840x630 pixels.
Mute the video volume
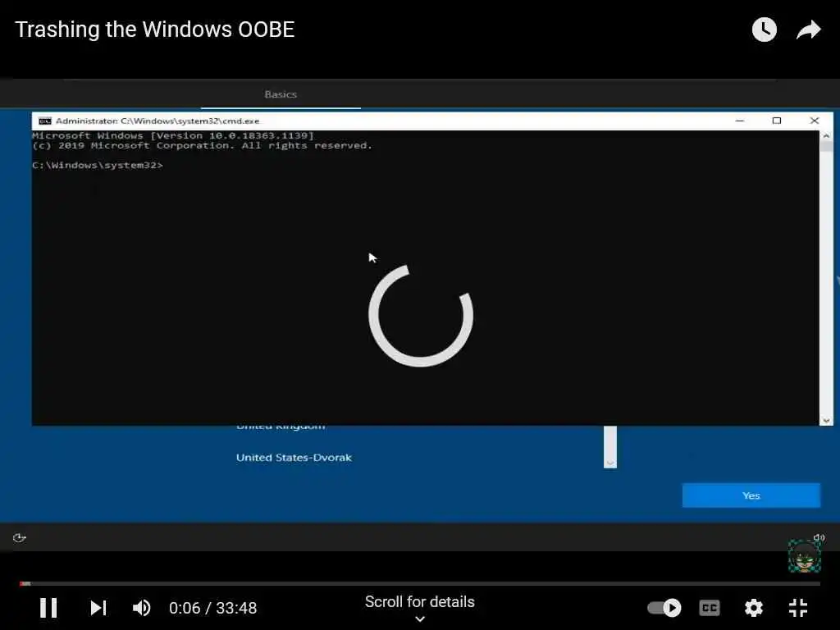tap(141, 608)
